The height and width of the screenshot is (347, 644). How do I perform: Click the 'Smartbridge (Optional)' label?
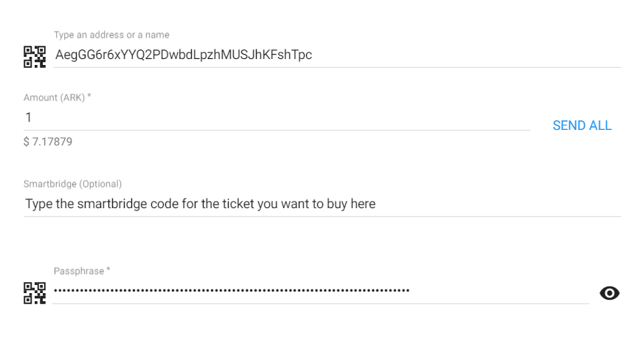tap(73, 184)
